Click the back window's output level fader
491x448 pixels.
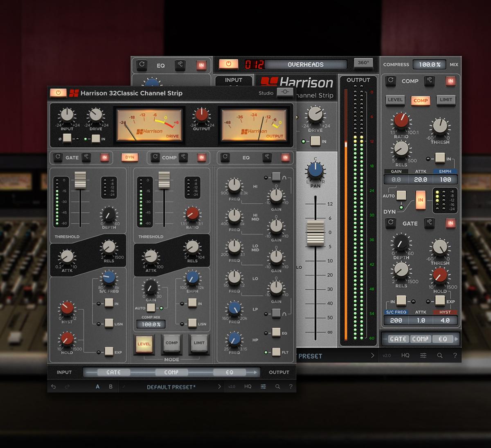[315, 233]
